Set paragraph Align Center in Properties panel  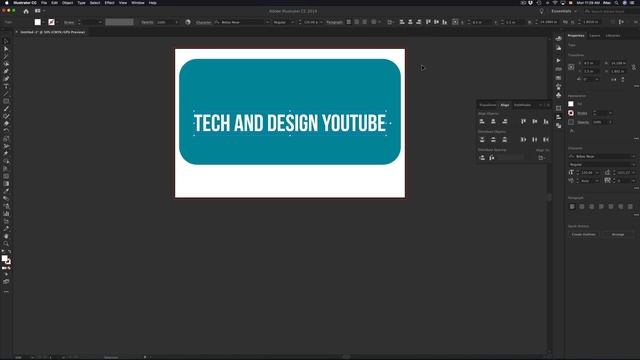point(582,207)
